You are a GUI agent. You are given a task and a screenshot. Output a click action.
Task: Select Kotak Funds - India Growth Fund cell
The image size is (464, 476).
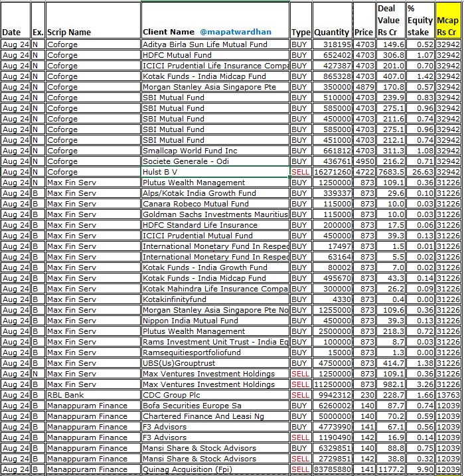tap(215, 268)
